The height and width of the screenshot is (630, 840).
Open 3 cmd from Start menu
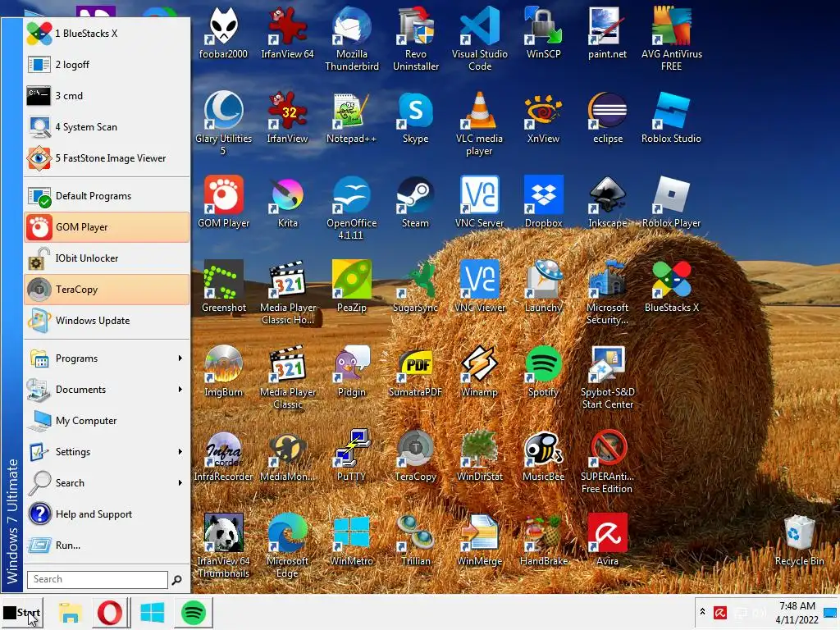107,96
